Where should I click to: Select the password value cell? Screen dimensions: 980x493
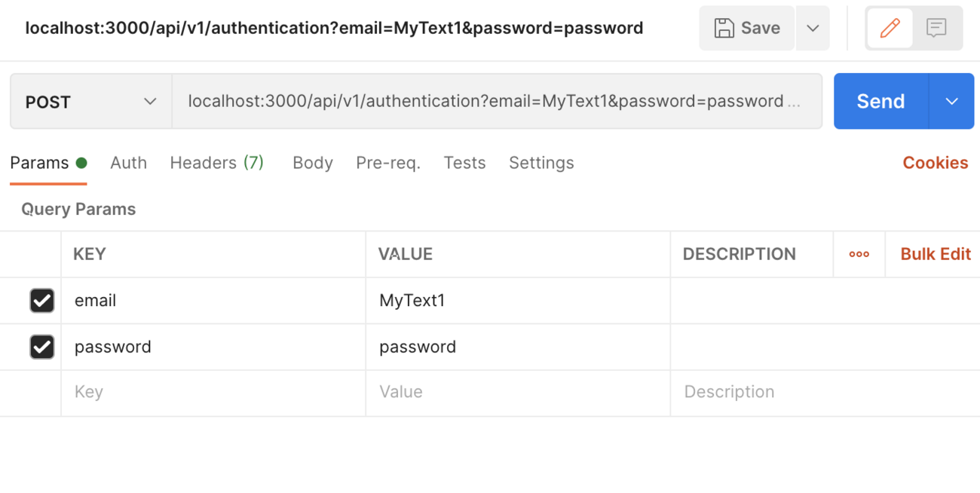click(x=518, y=347)
